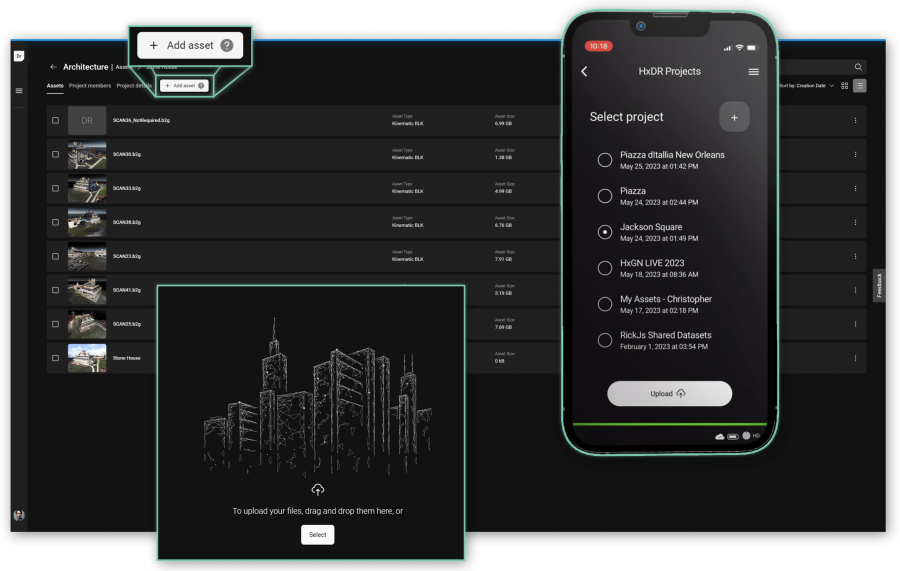The height and width of the screenshot is (571, 900).
Task: Open the user avatar at the sidebar bottom
Action: point(19,515)
